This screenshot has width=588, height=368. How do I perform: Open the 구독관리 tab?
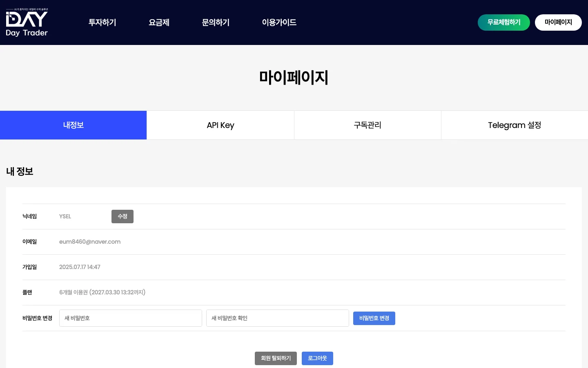pos(367,125)
